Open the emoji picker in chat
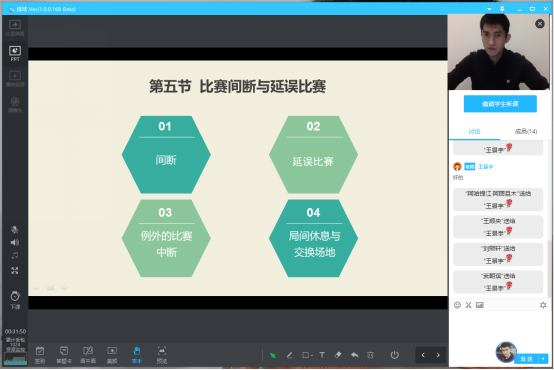The width and height of the screenshot is (554, 370). point(457,305)
